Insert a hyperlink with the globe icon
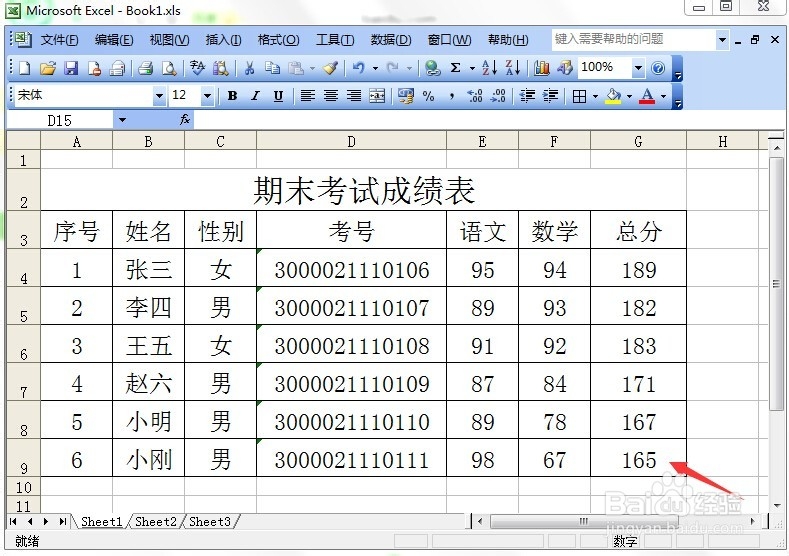The image size is (789, 556). (x=432, y=68)
